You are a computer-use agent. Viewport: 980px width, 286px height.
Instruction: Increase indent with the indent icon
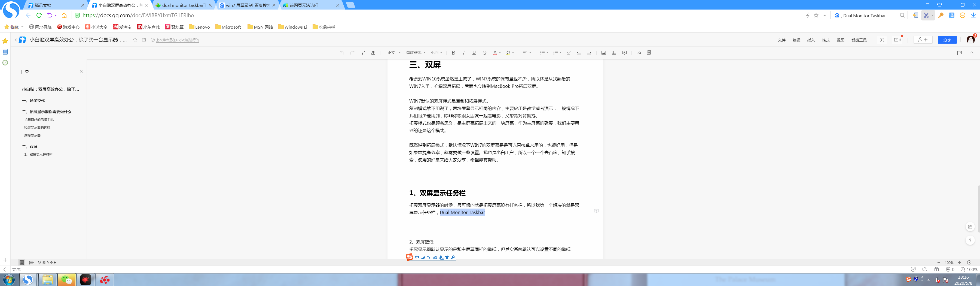pos(589,53)
